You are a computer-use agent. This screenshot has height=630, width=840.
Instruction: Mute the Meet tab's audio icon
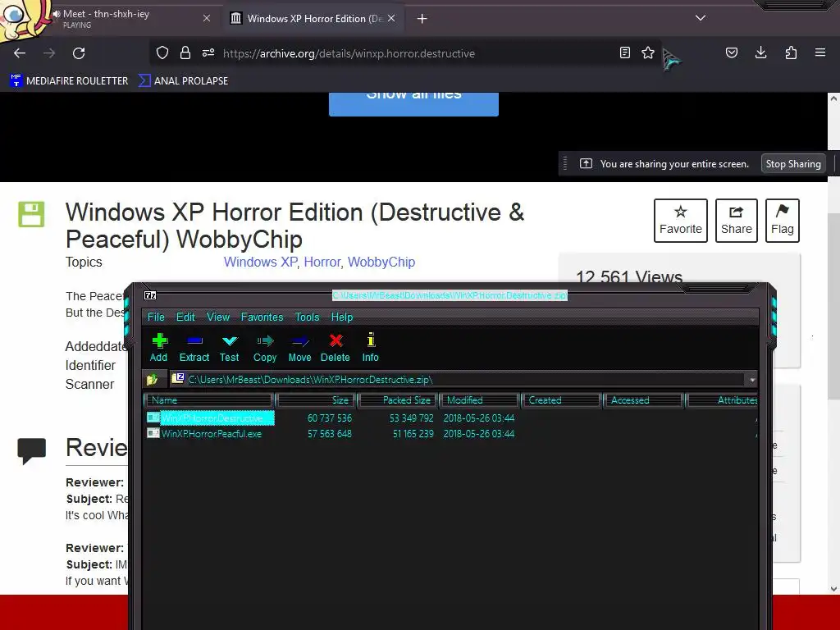(56, 14)
